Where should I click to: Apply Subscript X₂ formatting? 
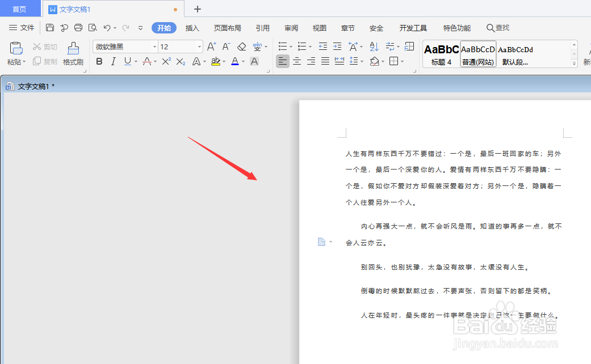(181, 61)
